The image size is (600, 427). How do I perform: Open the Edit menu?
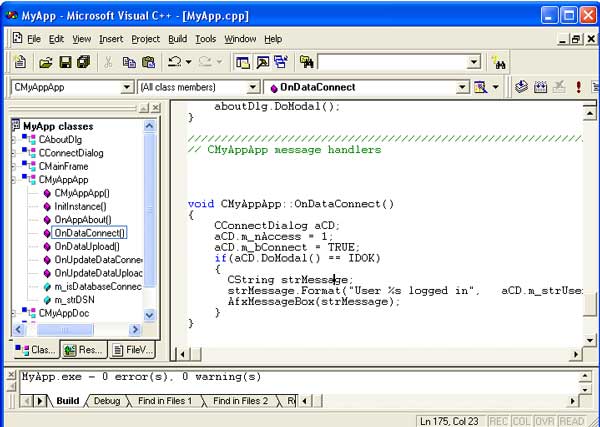pyautogui.click(x=56, y=39)
